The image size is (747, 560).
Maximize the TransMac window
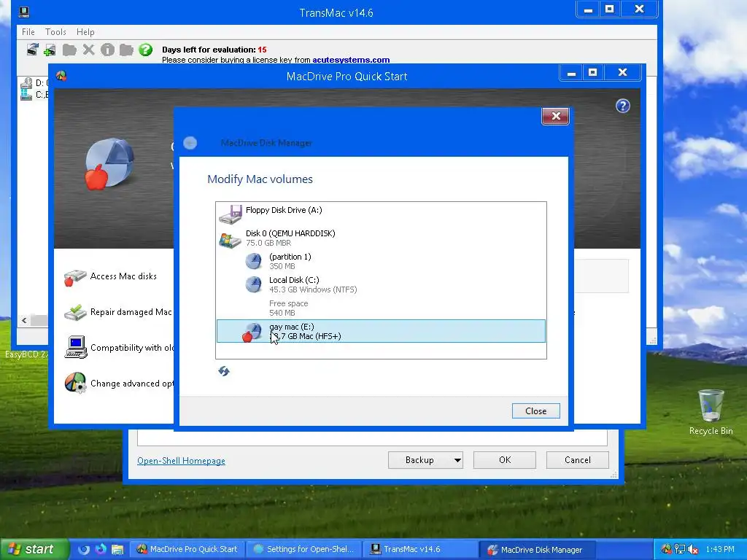[609, 9]
